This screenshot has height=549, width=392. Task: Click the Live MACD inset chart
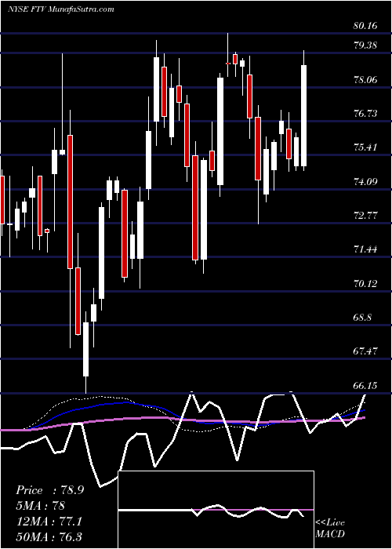216,510
